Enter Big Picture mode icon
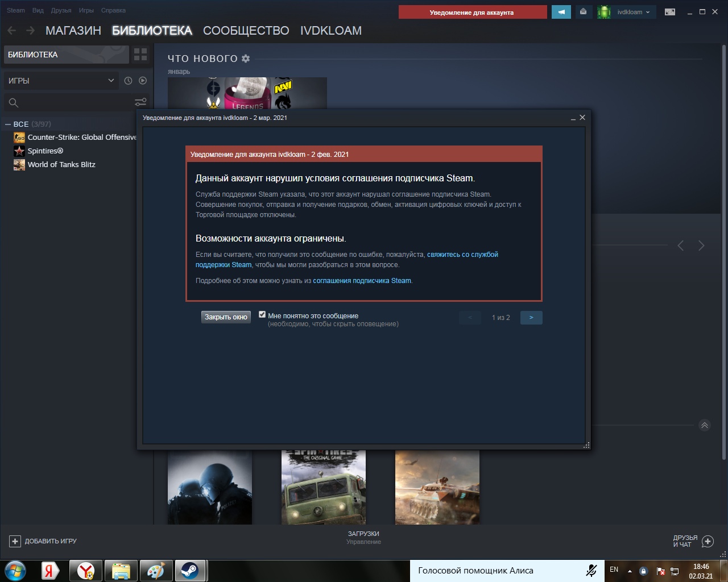 pyautogui.click(x=670, y=12)
